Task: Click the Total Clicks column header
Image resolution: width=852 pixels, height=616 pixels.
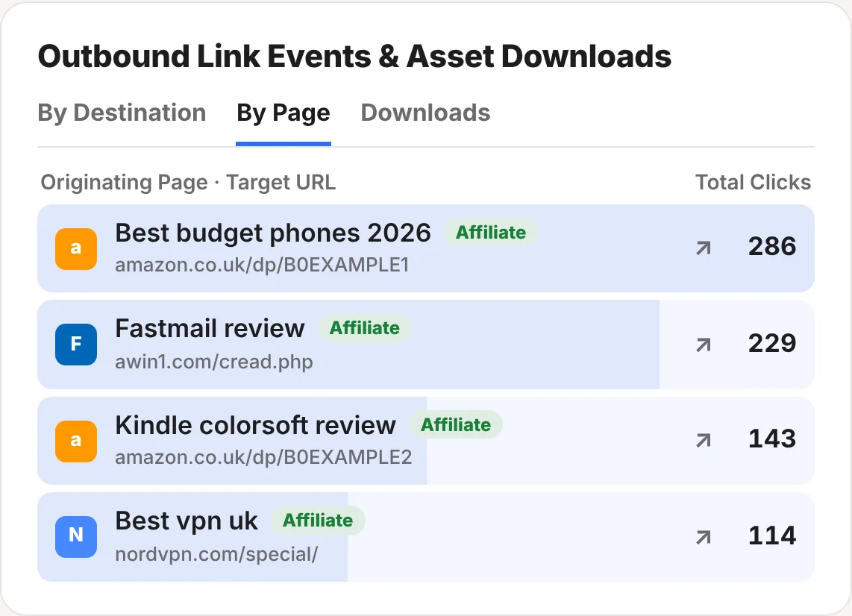Action: pyautogui.click(x=753, y=183)
